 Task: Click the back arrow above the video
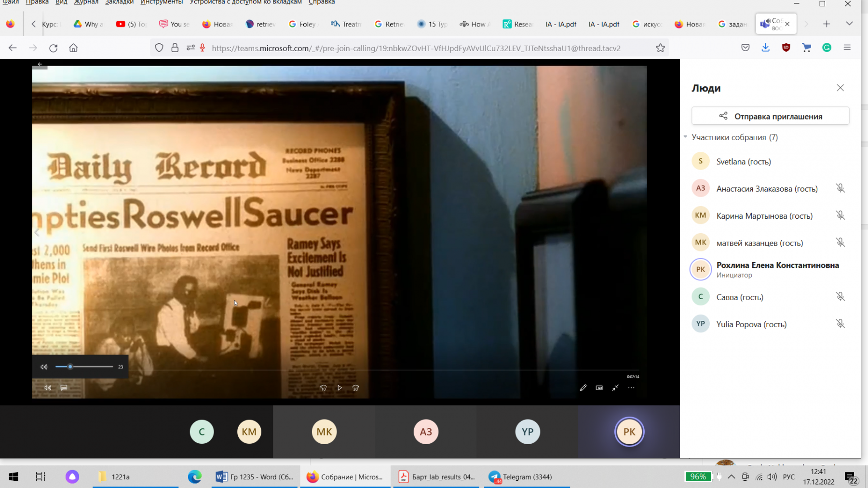(40, 64)
